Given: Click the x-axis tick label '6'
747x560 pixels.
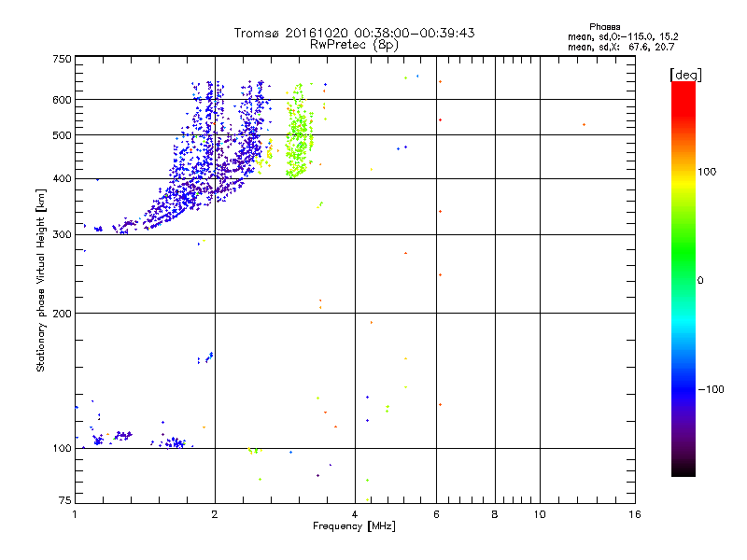Looking at the screenshot, I should (436, 514).
